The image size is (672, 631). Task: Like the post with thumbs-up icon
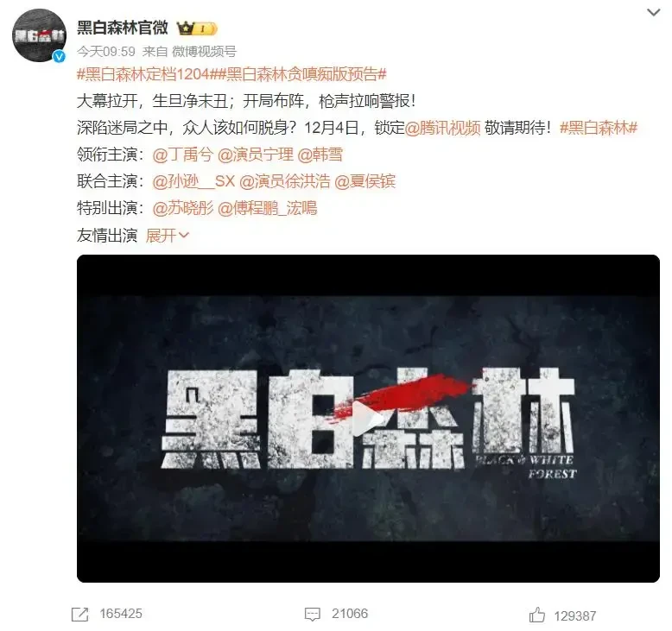(536, 615)
